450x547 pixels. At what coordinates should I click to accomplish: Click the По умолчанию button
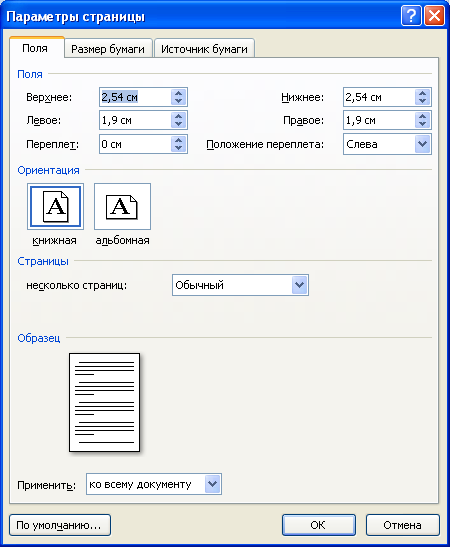pos(60,525)
